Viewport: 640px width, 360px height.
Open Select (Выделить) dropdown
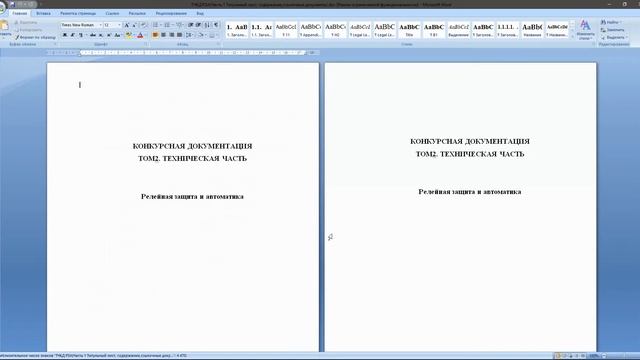tap(613, 37)
